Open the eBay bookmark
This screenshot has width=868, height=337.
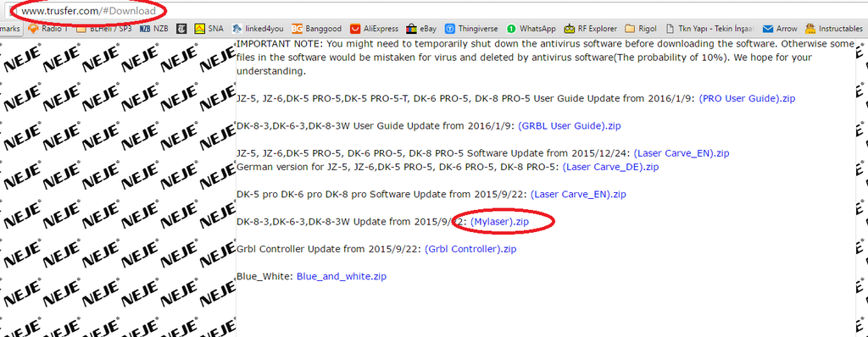(422, 28)
